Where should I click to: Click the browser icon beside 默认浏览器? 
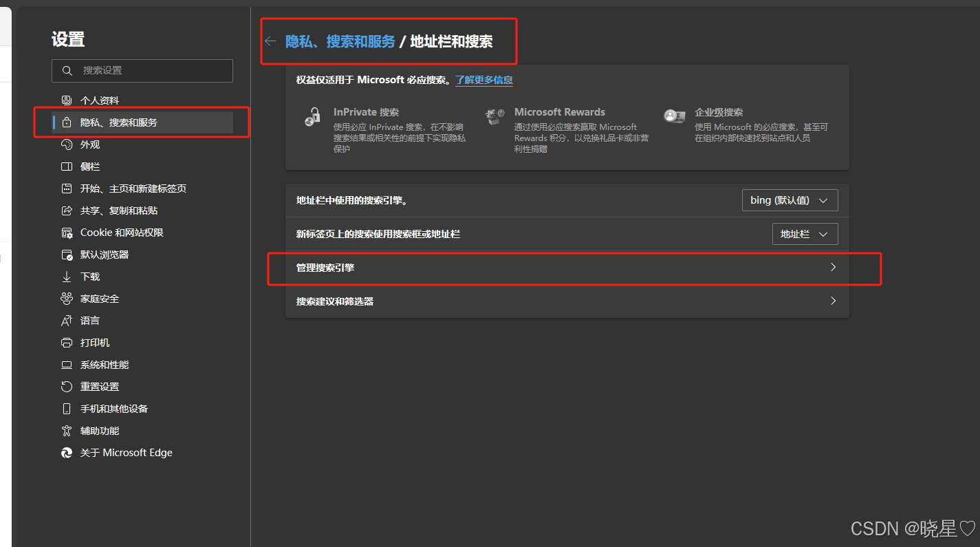(x=67, y=255)
